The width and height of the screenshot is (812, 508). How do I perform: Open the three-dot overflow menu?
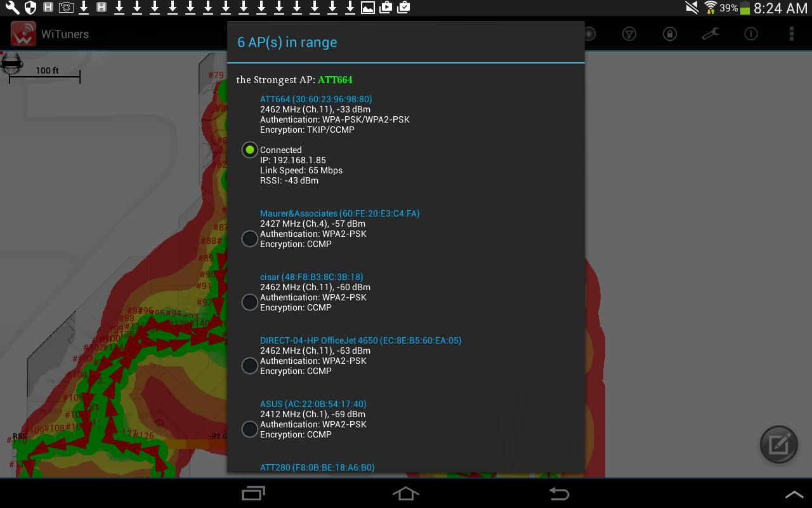pos(791,34)
